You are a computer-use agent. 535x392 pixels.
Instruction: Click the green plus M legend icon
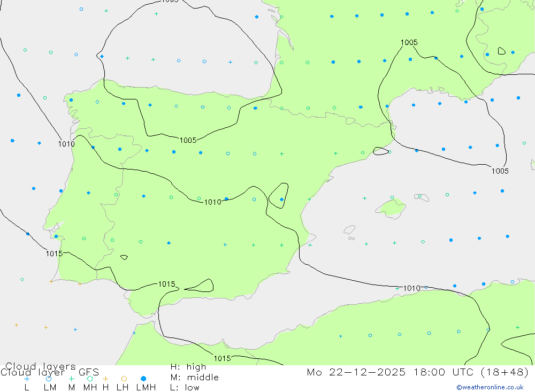(71, 379)
